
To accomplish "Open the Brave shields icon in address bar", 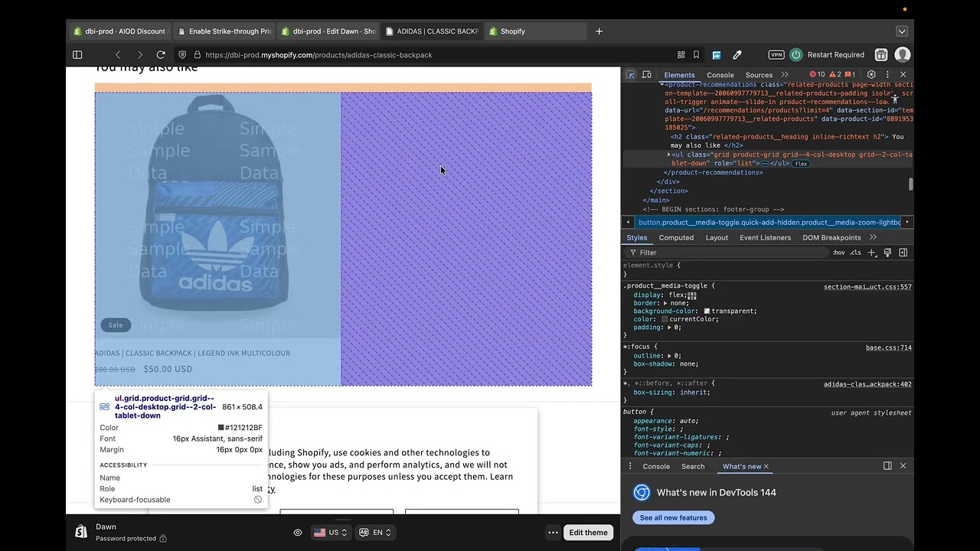I will pos(182,55).
